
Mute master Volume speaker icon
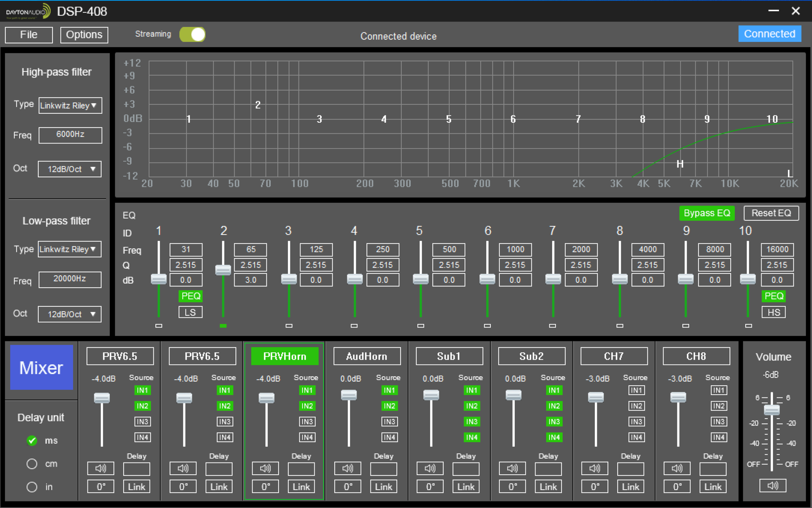click(773, 486)
